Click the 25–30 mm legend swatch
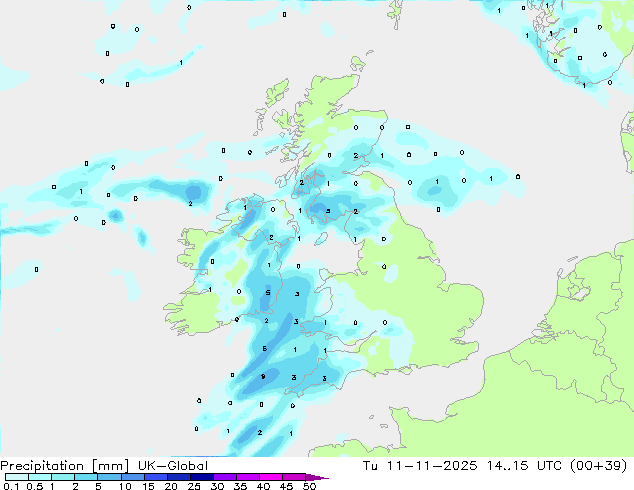Viewport: 634px width, 490px height. pos(202,477)
